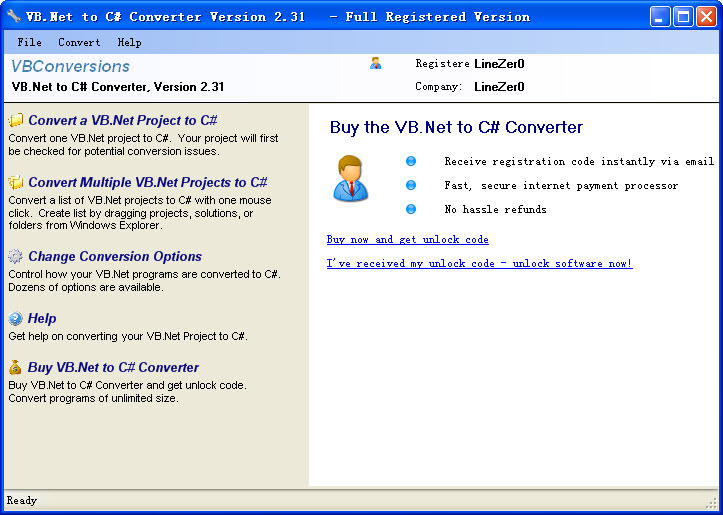Minimize the converter window
Viewport: 723px width, 515px height.
tap(660, 17)
